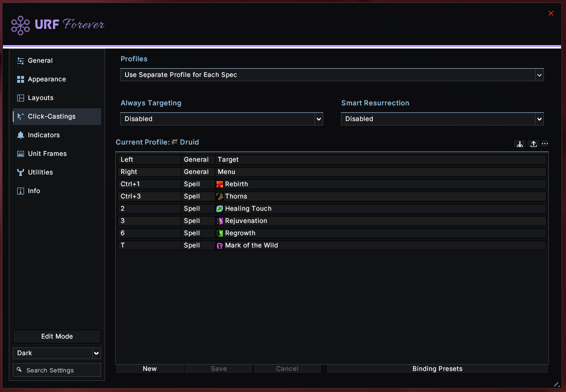This screenshot has height=392, width=566.
Task: Expand the Profiles dropdown arrow
Action: 540,75
